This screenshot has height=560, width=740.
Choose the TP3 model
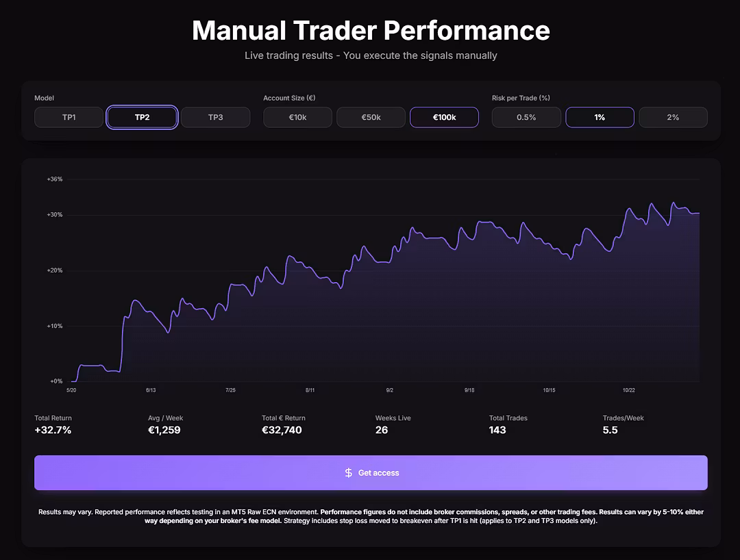pyautogui.click(x=215, y=117)
